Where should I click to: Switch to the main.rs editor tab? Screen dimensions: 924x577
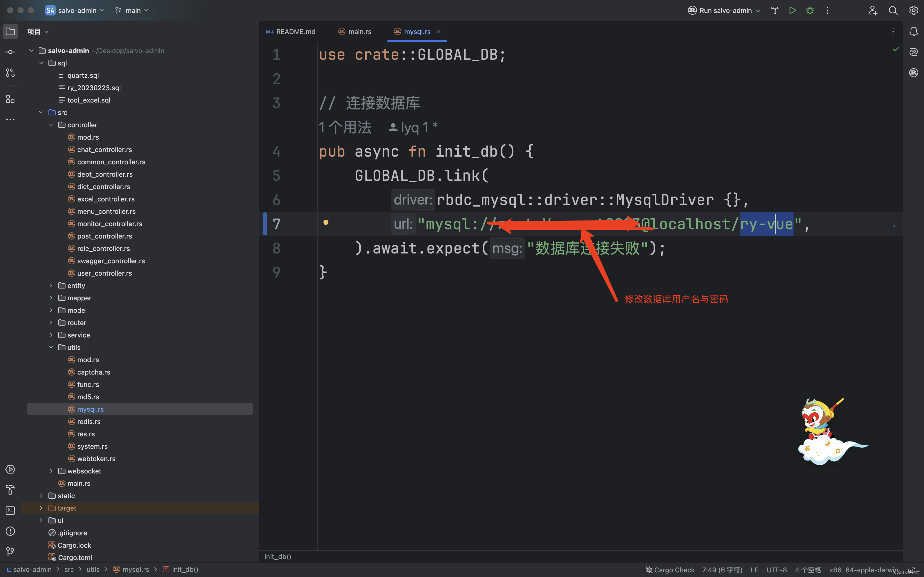point(360,31)
